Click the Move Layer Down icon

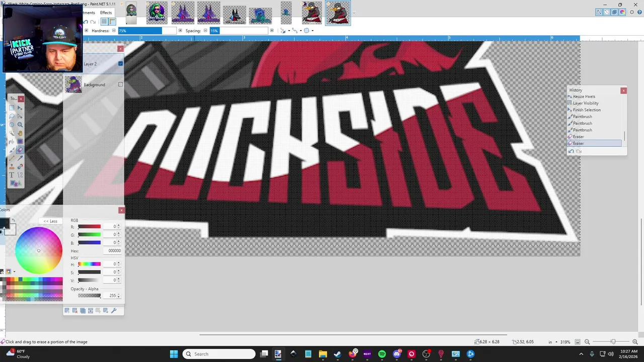pyautogui.click(x=106, y=311)
